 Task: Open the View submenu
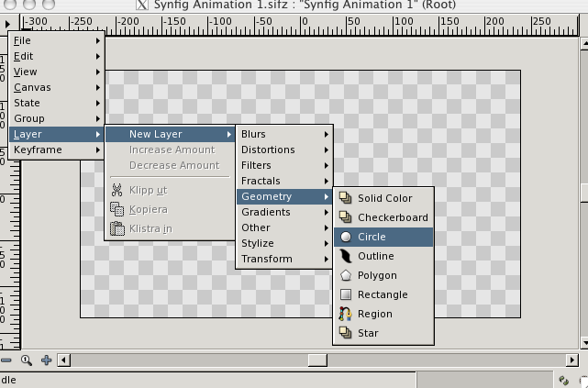[56, 72]
